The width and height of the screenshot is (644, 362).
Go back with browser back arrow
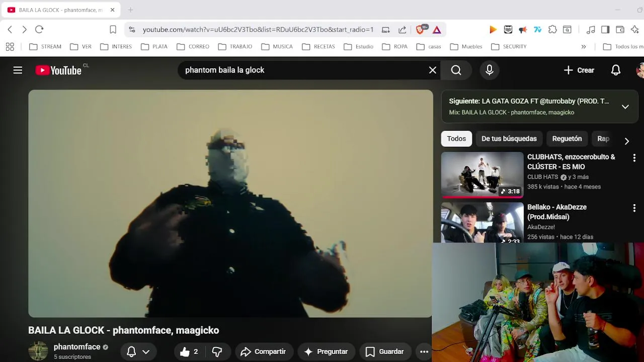pos(10,30)
